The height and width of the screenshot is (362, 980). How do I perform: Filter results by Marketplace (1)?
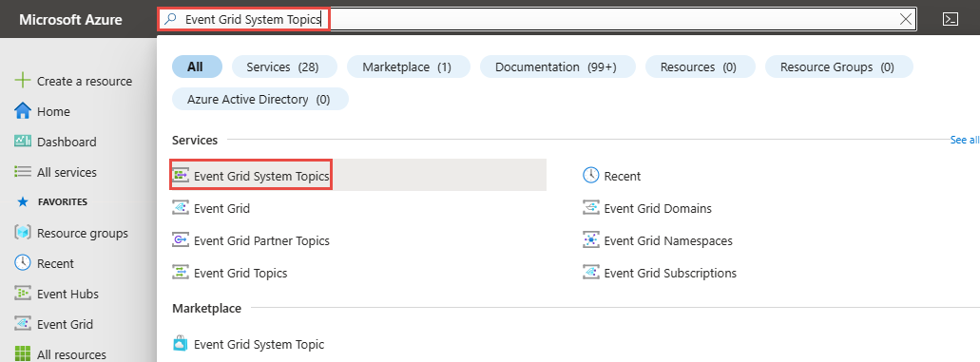tap(409, 67)
